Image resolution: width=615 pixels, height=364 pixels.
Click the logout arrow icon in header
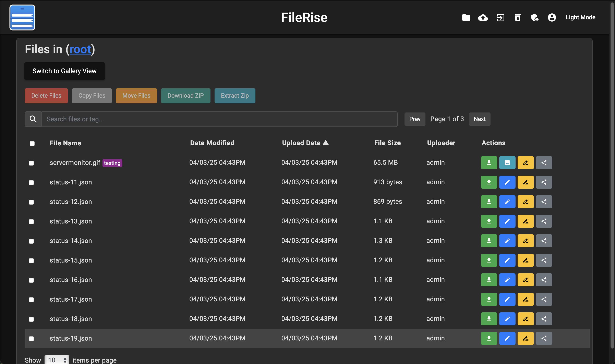pyautogui.click(x=501, y=17)
